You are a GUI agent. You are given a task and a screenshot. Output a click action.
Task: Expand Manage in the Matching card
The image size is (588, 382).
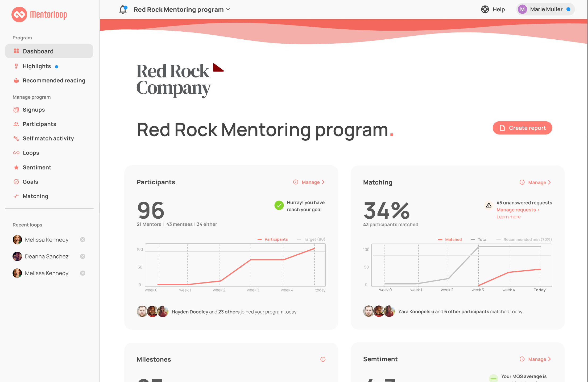pos(540,182)
